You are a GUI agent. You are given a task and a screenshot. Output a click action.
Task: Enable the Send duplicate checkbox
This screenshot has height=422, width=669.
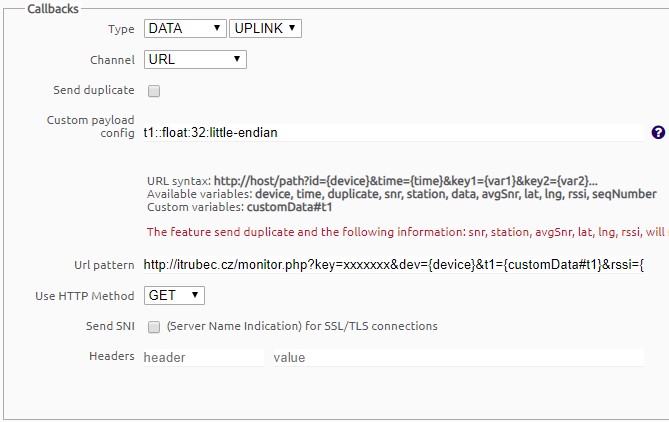(x=154, y=91)
